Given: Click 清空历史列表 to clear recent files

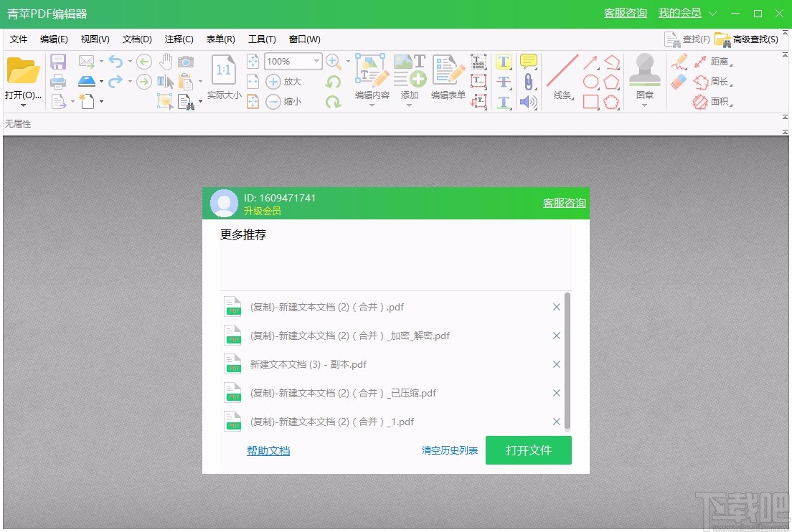Looking at the screenshot, I should pos(449,450).
